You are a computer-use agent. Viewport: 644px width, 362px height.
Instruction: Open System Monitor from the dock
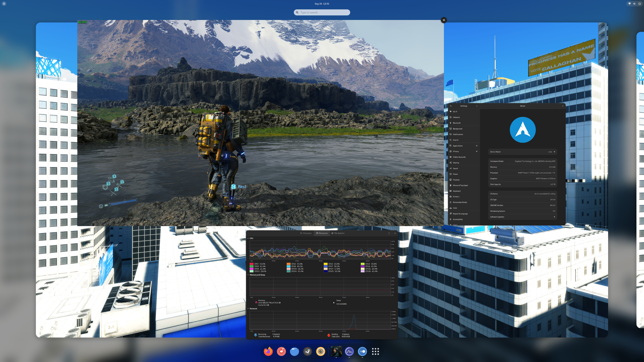coord(349,351)
